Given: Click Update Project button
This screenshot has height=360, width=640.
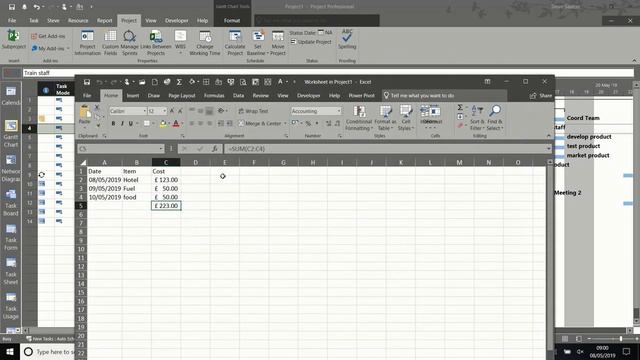Looking at the screenshot, I should tap(311, 42).
